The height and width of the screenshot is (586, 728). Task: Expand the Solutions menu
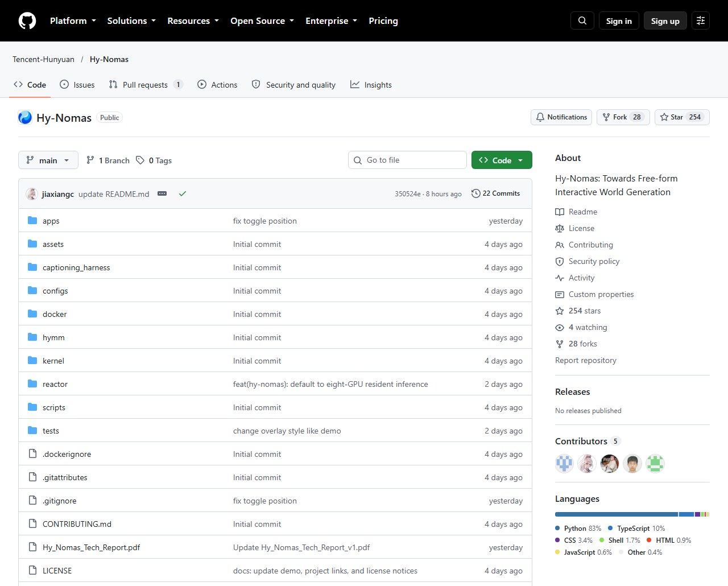point(131,20)
